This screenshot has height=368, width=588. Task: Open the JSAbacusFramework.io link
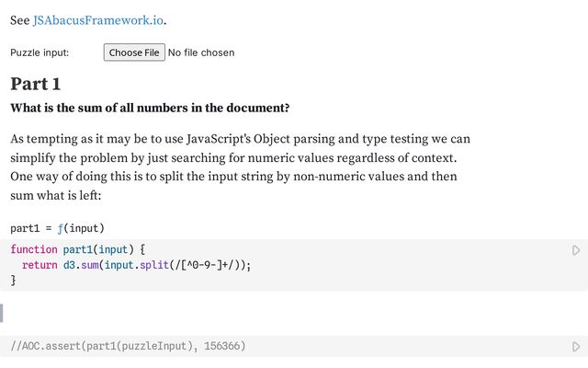(98, 20)
